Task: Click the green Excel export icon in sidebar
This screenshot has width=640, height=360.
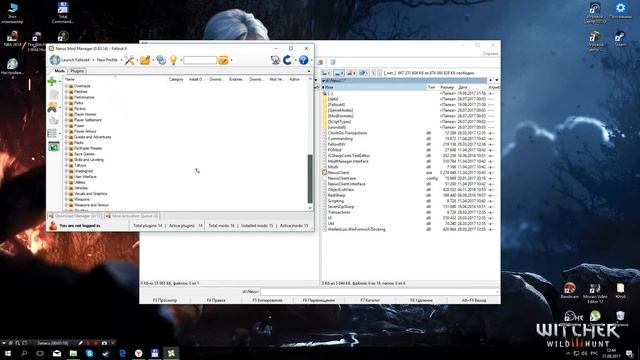Action: click(53, 147)
